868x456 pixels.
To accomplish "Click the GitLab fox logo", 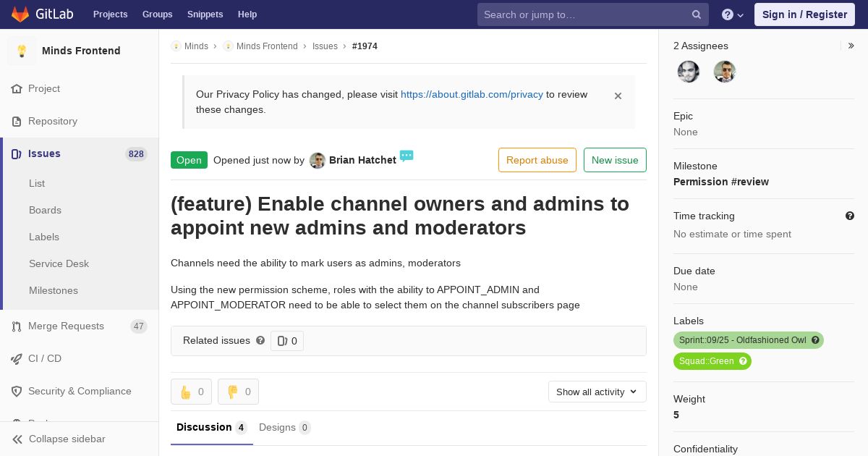I will 20,14.
